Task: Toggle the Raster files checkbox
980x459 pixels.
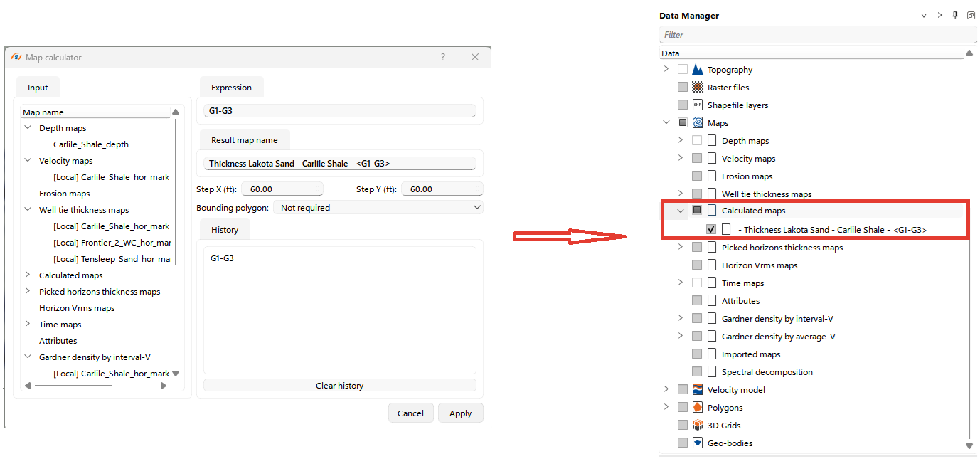Action: tap(683, 88)
